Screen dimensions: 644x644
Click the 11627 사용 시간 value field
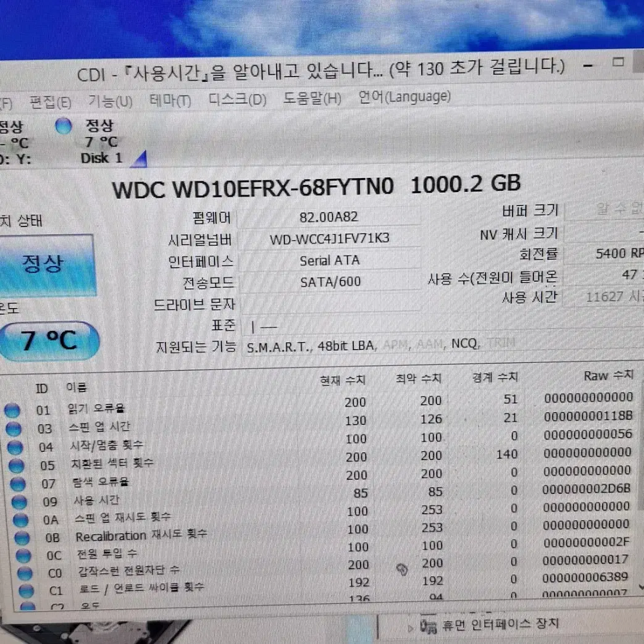[604, 296]
